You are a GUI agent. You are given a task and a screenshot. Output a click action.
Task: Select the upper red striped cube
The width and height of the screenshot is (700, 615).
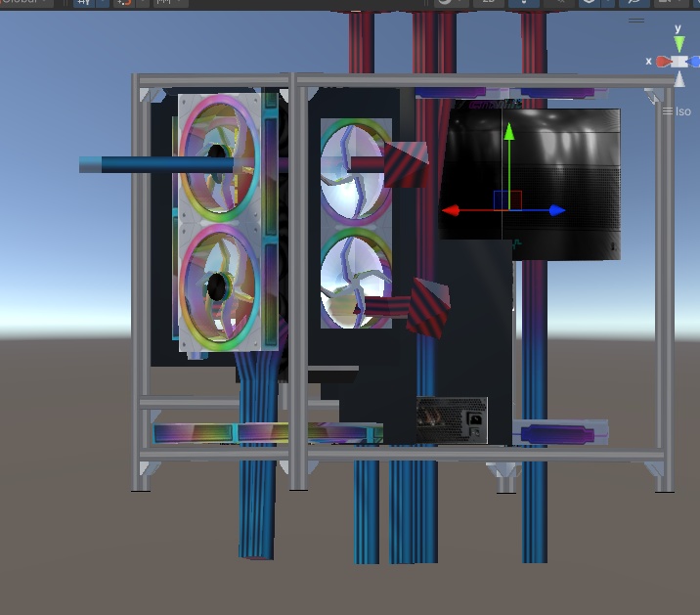(406, 164)
